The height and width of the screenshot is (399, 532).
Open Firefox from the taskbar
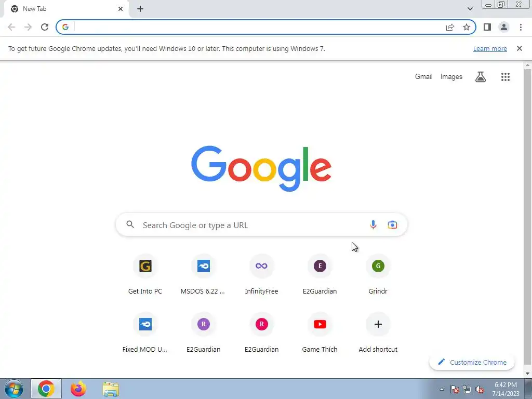tap(78, 389)
